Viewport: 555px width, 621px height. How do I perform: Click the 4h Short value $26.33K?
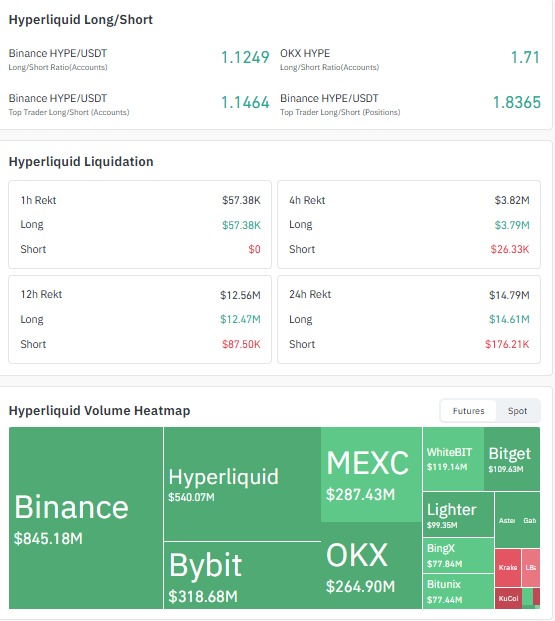pyautogui.click(x=510, y=249)
